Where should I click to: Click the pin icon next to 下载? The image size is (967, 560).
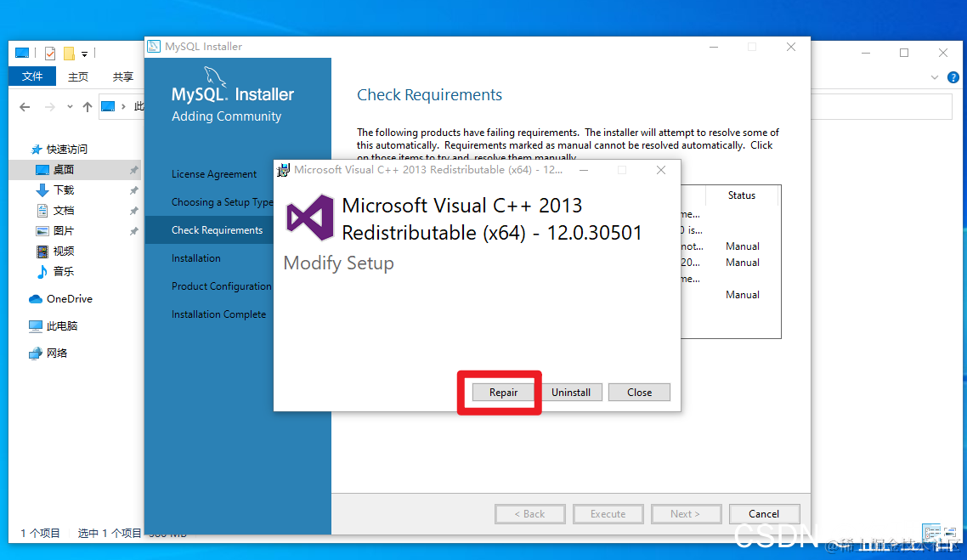(133, 190)
